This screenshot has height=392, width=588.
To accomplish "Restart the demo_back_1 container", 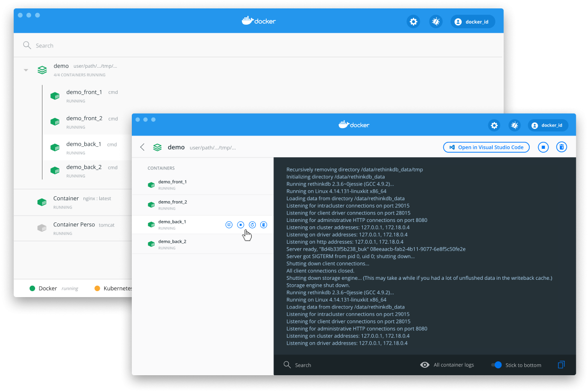I will [252, 225].
